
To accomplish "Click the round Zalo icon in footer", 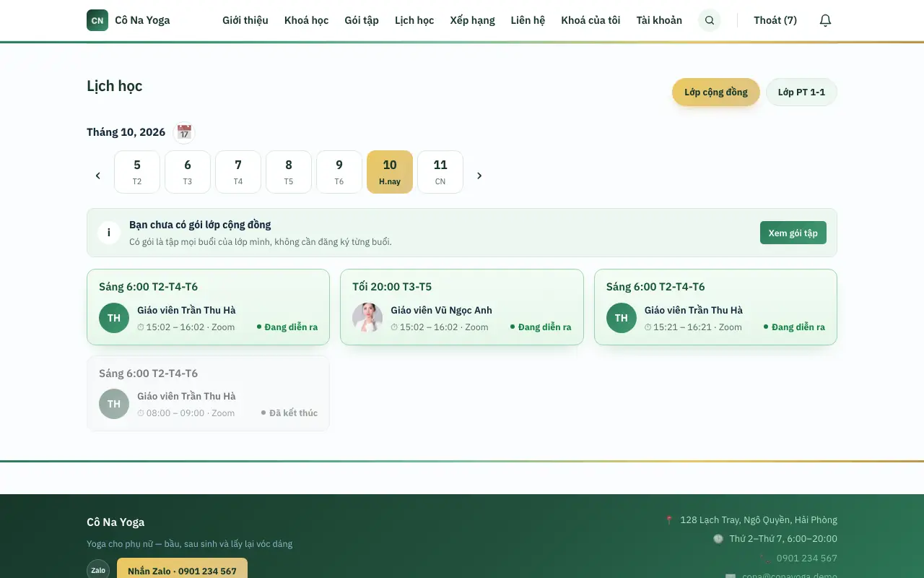I will click(x=98, y=570).
